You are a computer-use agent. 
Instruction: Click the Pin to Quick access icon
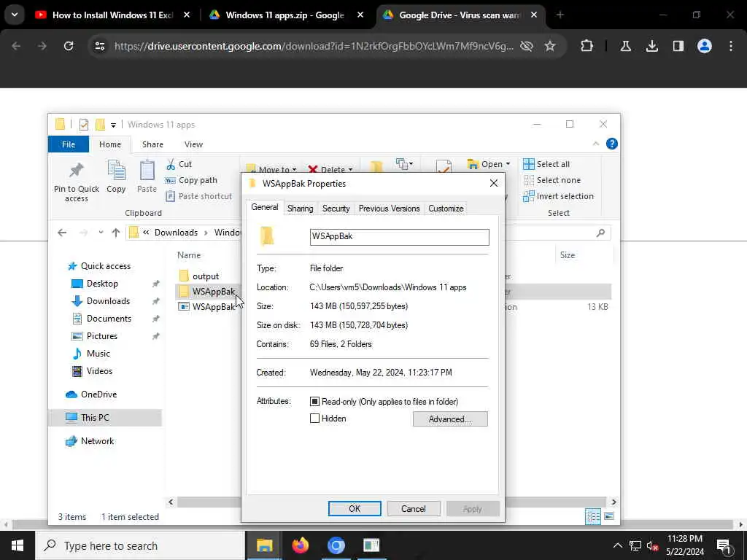pos(76,171)
